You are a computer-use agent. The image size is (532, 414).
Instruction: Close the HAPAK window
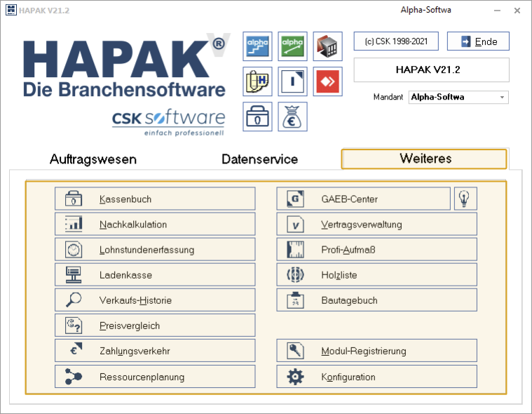pos(517,11)
